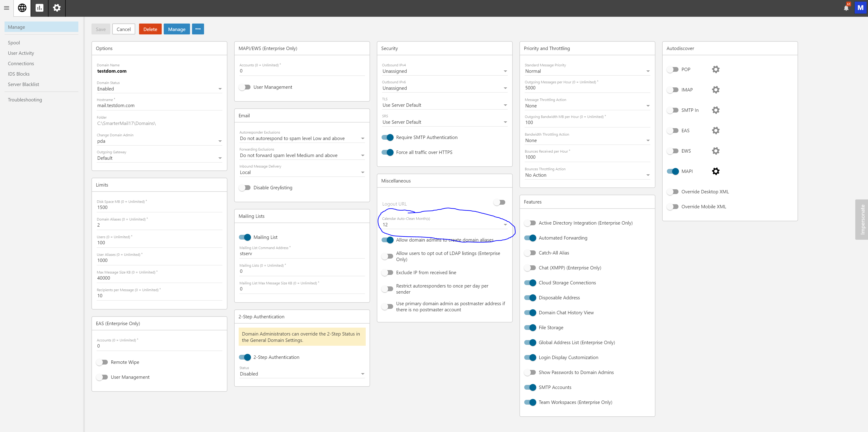Click the notifications bell icon
Image resolution: width=868 pixels, height=432 pixels.
(x=846, y=8)
